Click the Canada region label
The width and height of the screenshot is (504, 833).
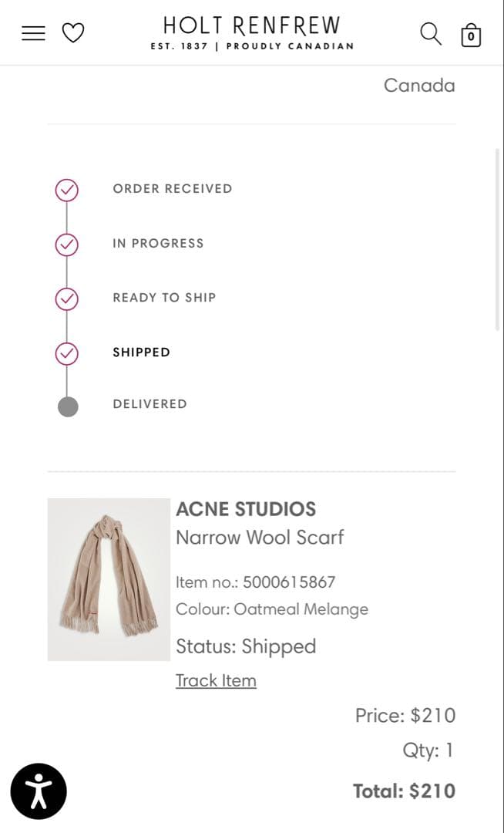point(419,86)
